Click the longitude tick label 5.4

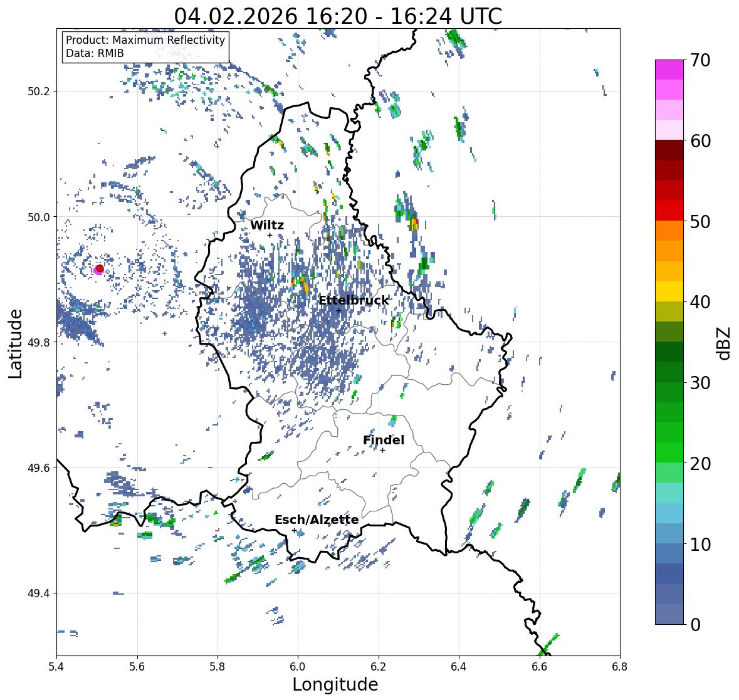56,666
